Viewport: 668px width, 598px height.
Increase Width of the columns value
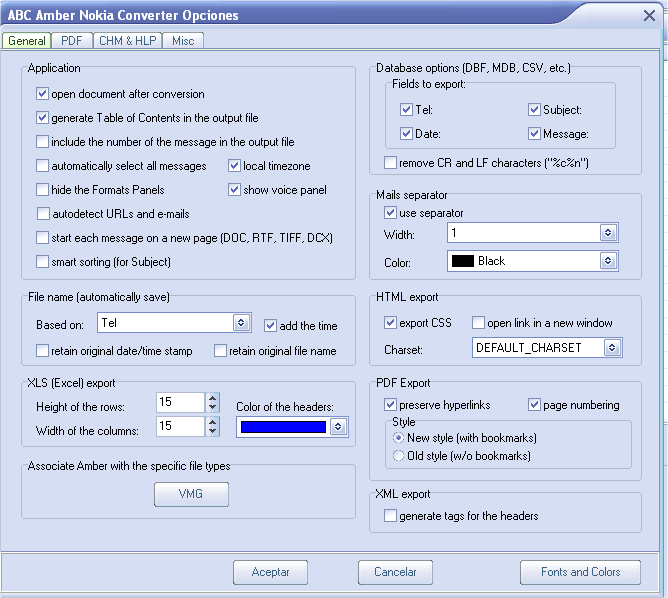pos(213,422)
